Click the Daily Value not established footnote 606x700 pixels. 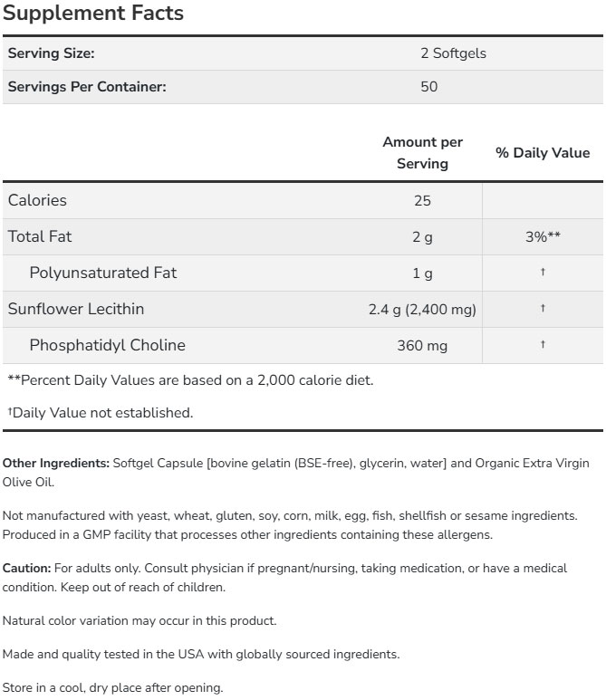[x=101, y=413]
